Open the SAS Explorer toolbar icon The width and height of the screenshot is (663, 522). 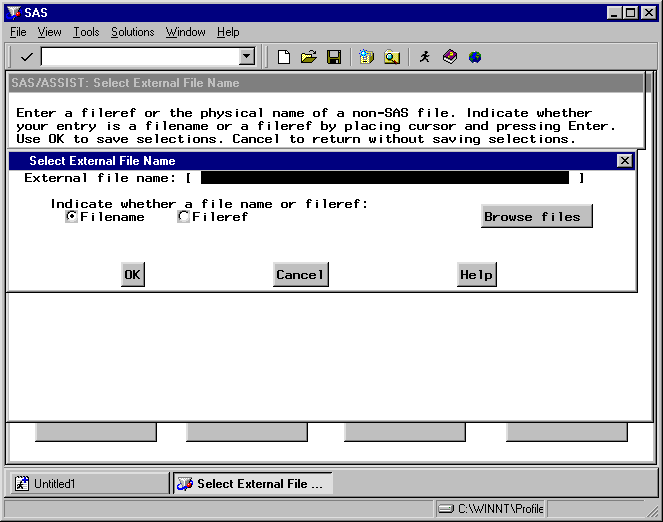(366, 57)
